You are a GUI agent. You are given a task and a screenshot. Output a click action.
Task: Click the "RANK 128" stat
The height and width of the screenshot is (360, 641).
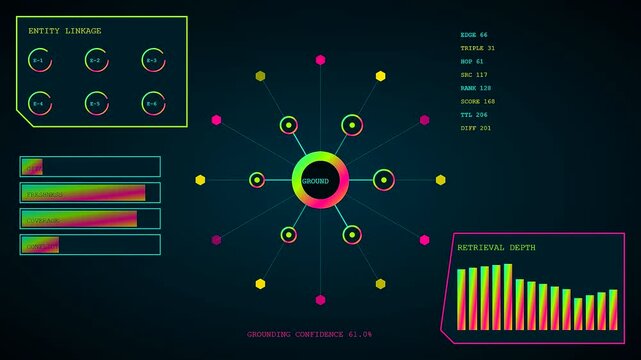tap(476, 88)
